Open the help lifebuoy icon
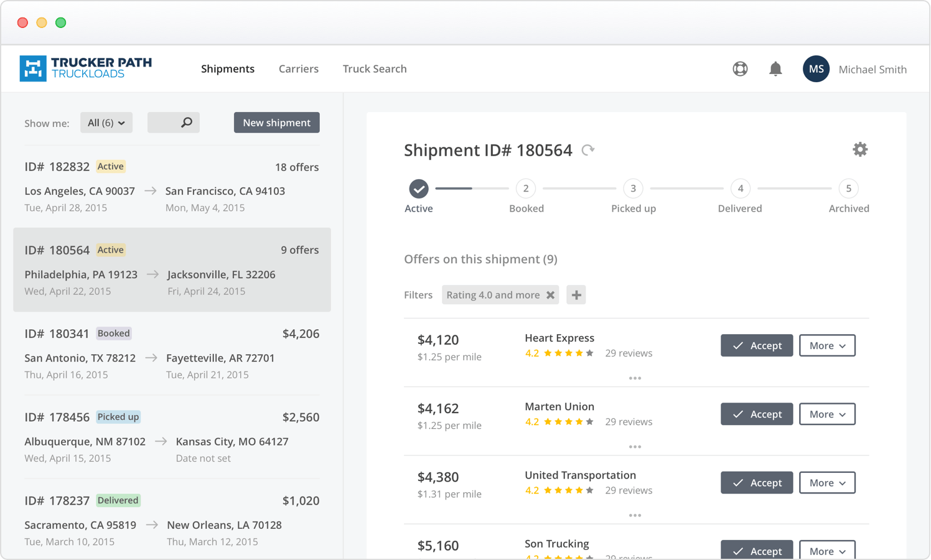The width and height of the screenshot is (931, 560). [740, 69]
